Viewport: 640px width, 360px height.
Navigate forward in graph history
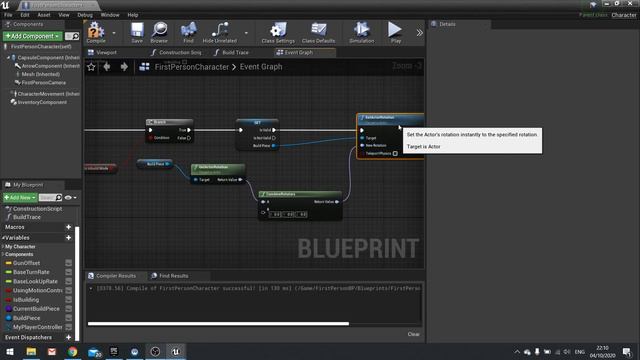point(124,67)
